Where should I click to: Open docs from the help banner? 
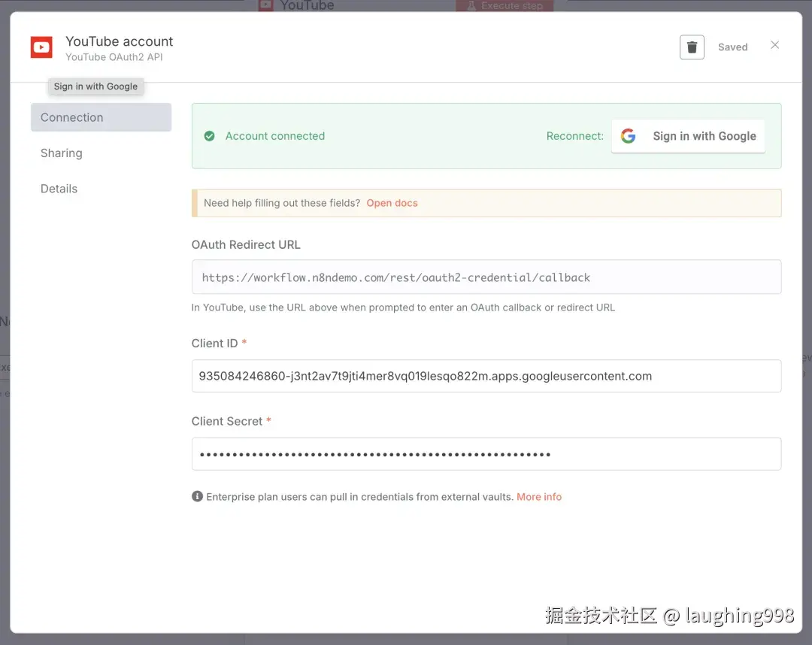coord(392,202)
